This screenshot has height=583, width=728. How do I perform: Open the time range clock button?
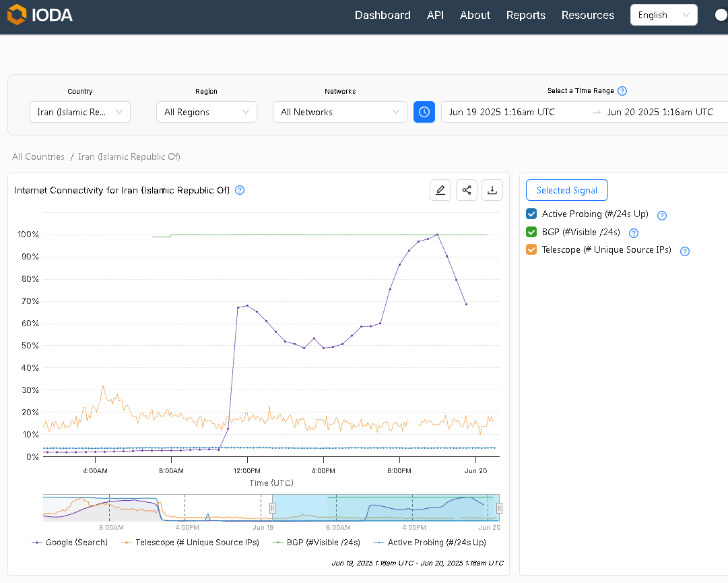click(424, 112)
